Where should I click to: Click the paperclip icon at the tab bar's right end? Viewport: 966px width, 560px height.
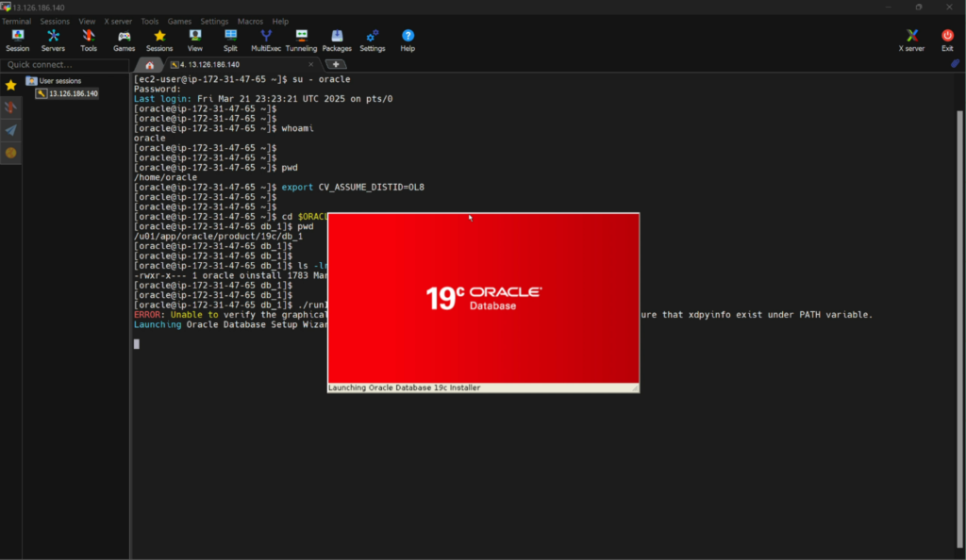tap(955, 64)
